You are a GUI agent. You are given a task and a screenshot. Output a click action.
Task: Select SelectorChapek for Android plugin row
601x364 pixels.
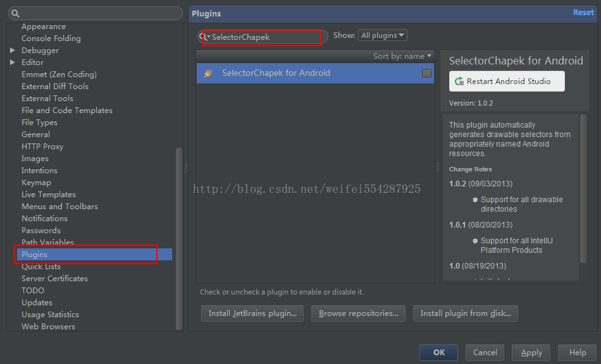click(315, 73)
